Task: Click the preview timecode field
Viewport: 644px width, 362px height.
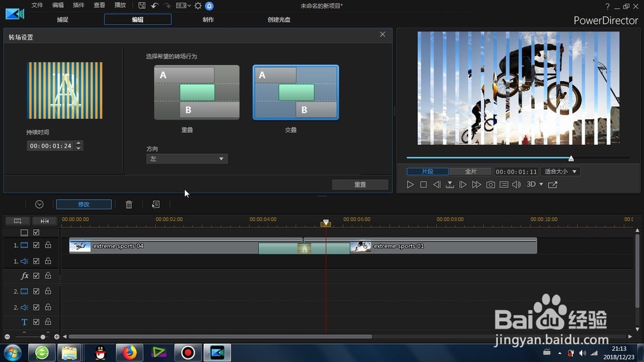Action: 516,171
